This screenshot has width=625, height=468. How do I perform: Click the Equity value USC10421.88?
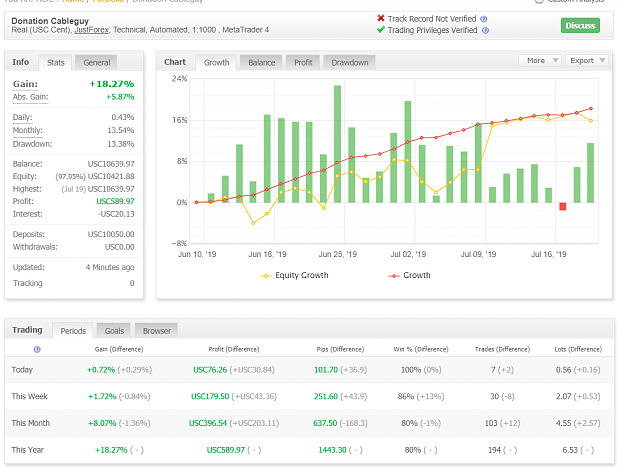pos(111,176)
